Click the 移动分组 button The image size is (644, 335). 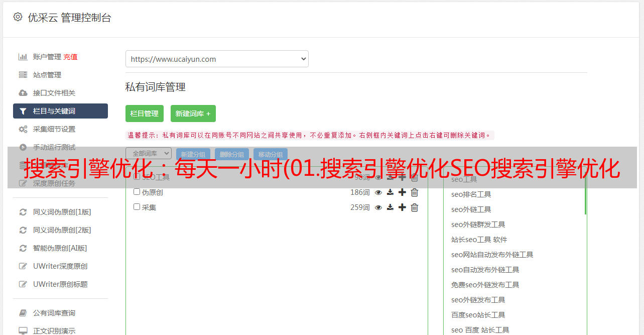(x=271, y=155)
